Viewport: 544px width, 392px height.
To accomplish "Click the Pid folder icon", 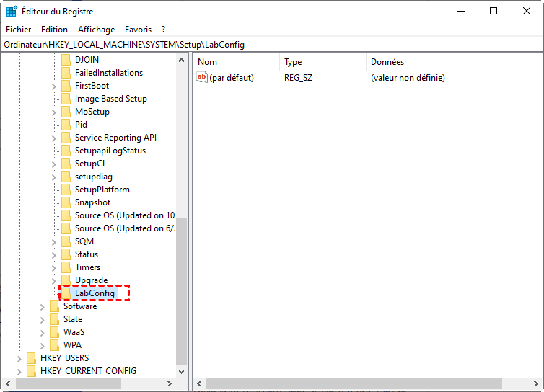I will click(x=66, y=125).
